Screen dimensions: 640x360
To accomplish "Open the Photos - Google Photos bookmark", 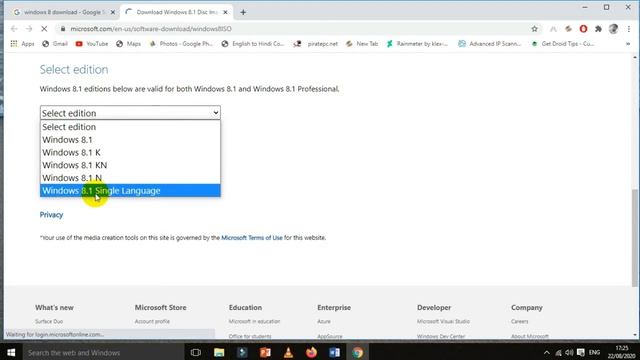I will [181, 44].
